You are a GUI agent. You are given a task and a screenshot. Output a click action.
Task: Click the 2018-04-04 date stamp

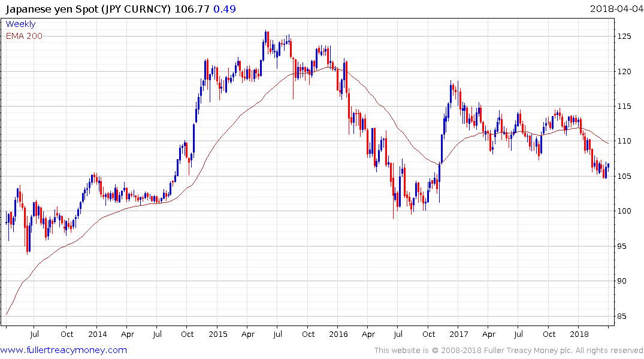pos(616,9)
